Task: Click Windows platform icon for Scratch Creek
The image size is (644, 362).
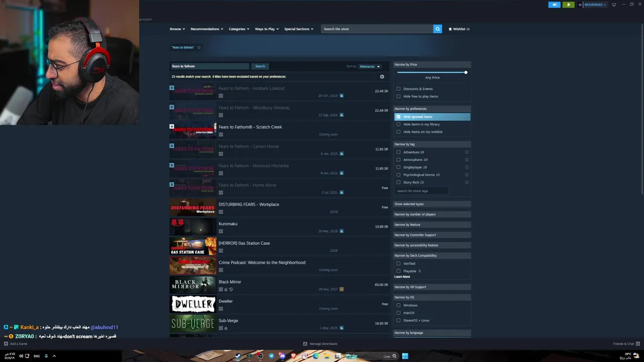Action: pos(221,134)
